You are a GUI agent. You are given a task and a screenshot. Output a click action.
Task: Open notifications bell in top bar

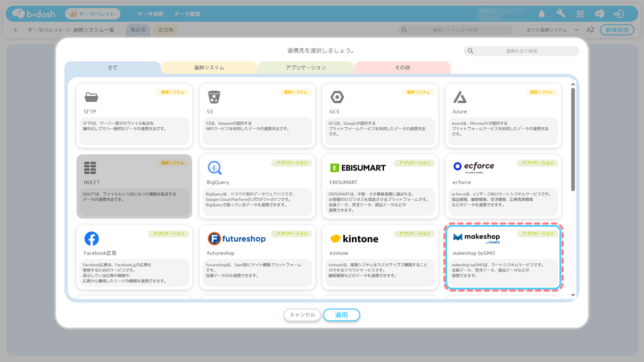(542, 14)
